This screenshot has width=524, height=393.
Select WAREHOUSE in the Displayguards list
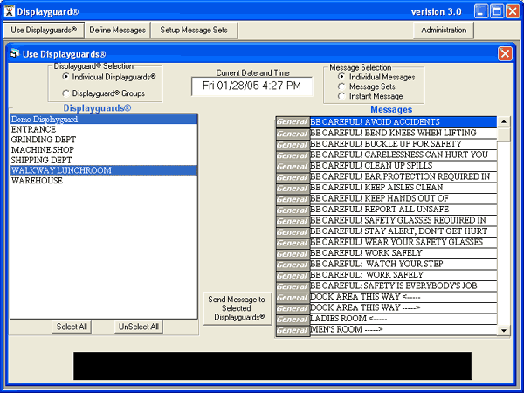tap(103, 180)
